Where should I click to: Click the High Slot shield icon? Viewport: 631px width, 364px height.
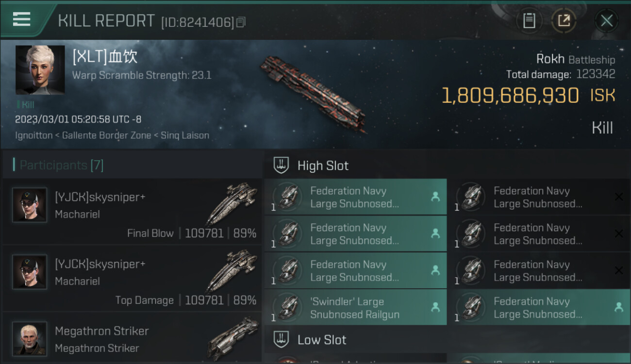(x=281, y=165)
